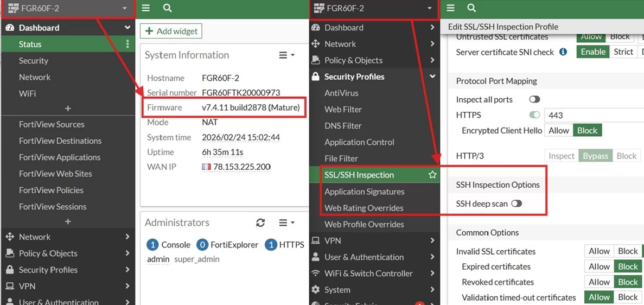Open the System Information widget menu icon
644x305 pixels.
(286, 55)
